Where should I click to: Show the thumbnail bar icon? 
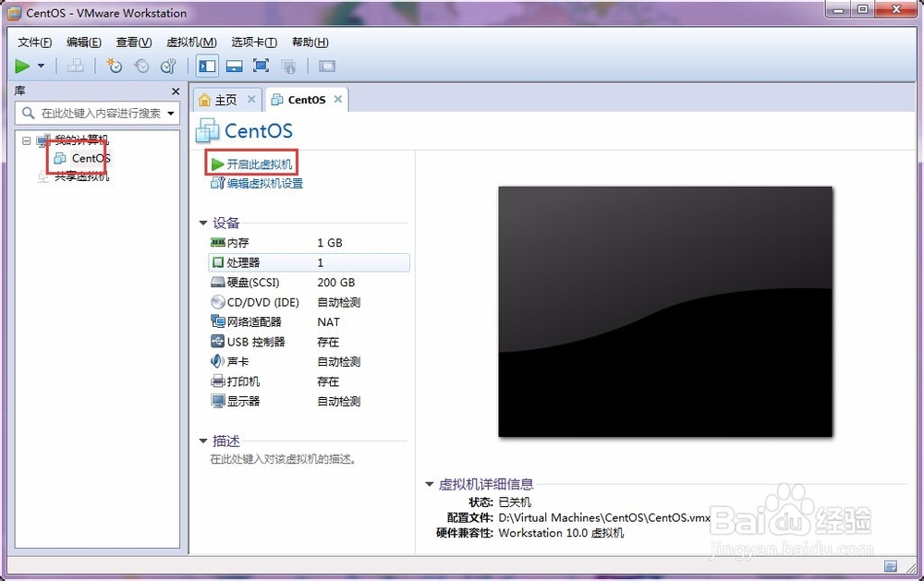(x=234, y=66)
